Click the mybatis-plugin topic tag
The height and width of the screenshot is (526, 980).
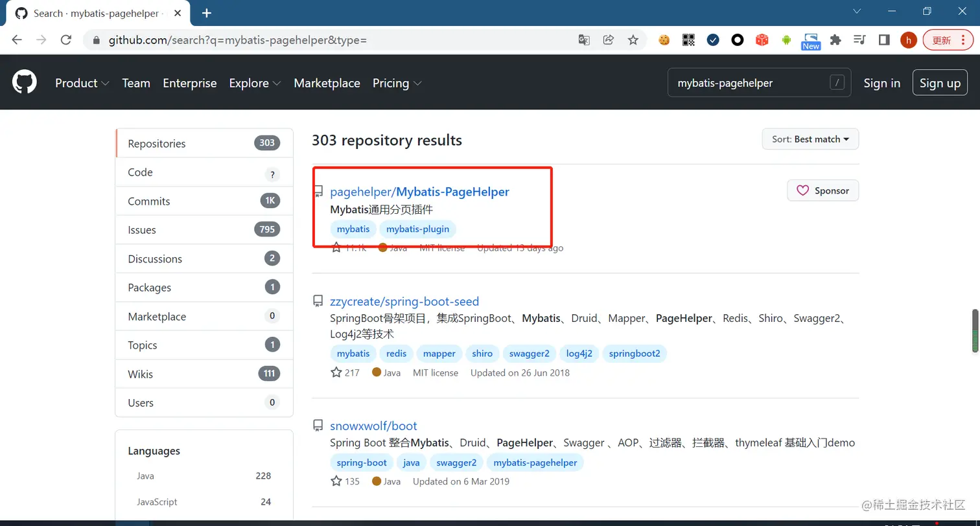point(417,229)
